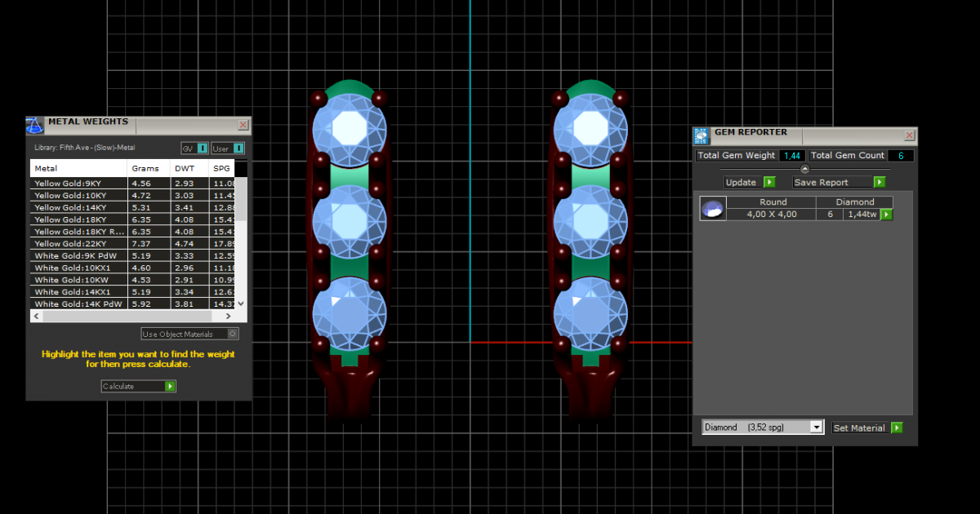Select the White Gold:14KX1 row
This screenshot has height=514, width=980.
(133, 291)
